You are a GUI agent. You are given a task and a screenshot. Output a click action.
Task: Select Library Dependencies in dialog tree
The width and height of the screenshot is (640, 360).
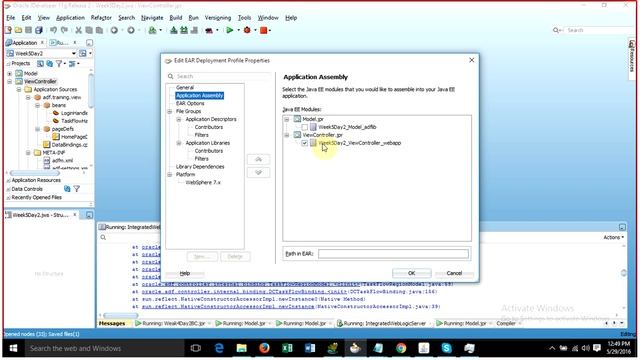pos(200,167)
